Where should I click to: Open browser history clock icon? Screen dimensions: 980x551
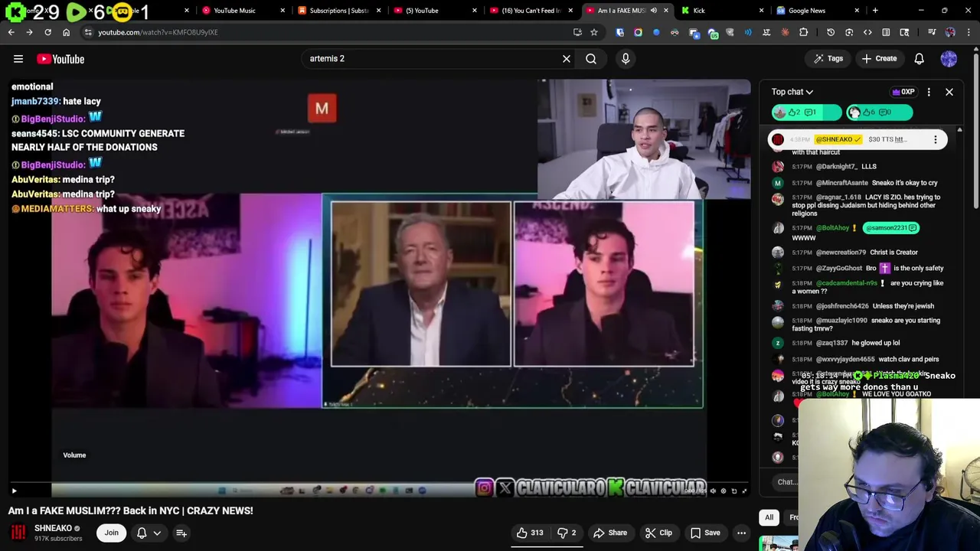coord(831,32)
